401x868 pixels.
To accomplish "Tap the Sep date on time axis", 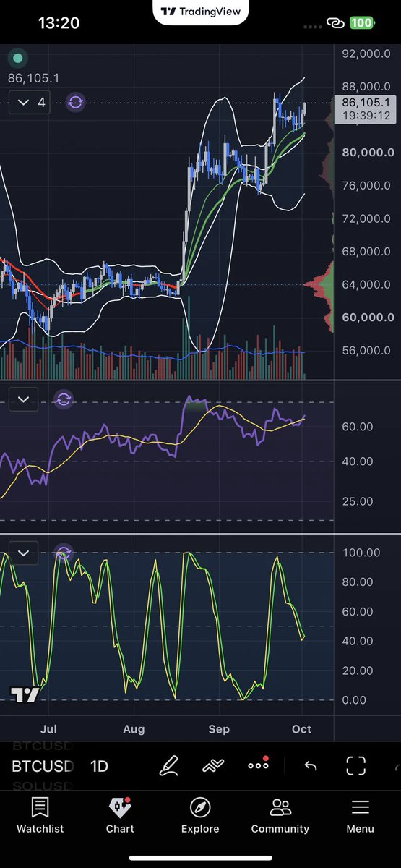I will [x=219, y=728].
